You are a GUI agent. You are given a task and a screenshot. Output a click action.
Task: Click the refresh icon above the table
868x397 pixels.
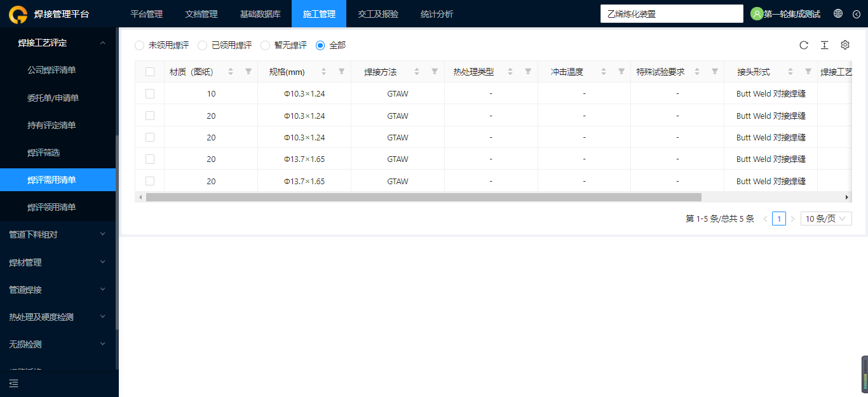coord(804,45)
